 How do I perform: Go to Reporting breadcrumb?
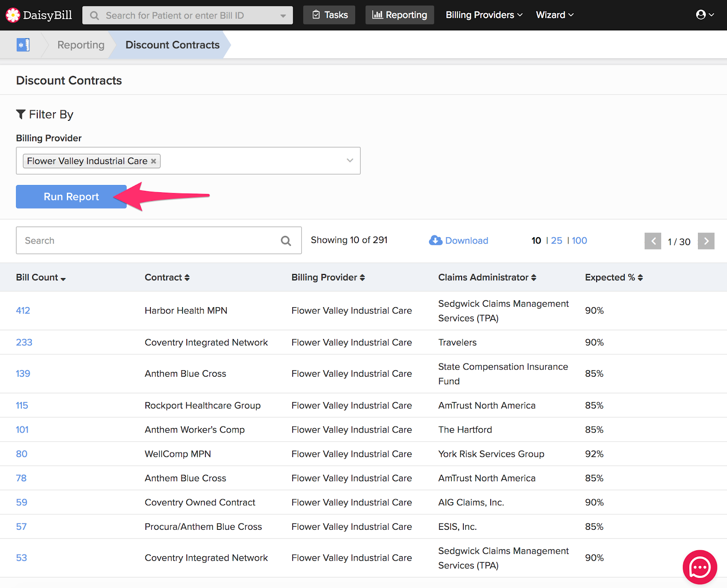click(x=81, y=45)
